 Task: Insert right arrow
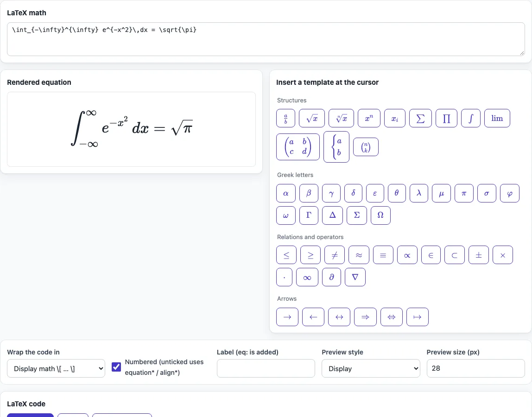click(287, 317)
